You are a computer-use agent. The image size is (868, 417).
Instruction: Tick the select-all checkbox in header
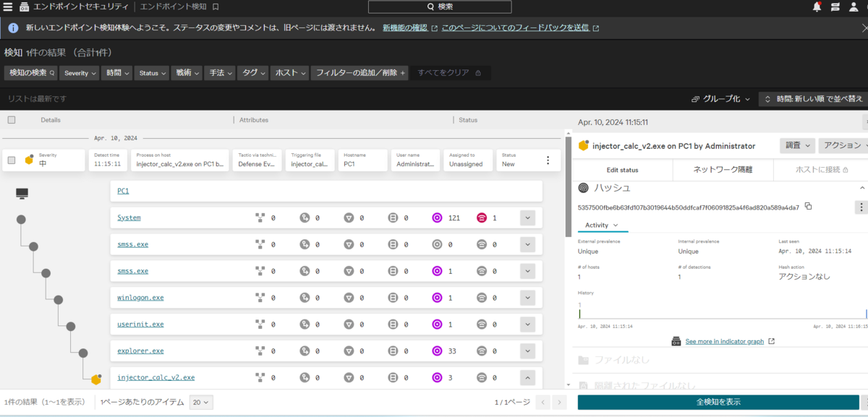pos(11,120)
